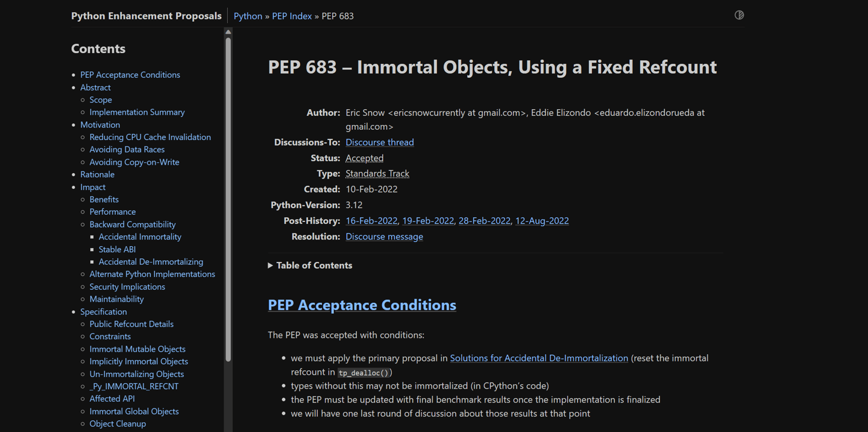Viewport: 868px width, 432px height.
Task: Navigate to the Python home link
Action: click(x=247, y=16)
